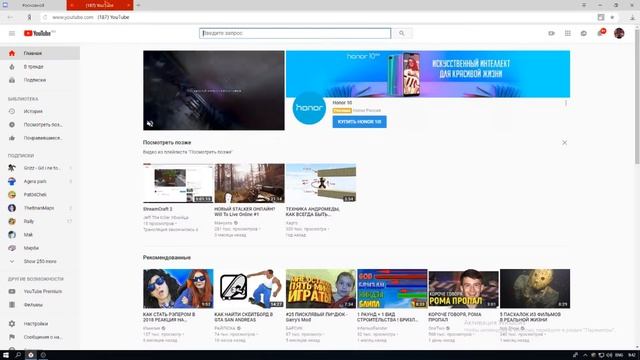Screen dimensions: 640x360
Task: Open Подписки in sidebar
Action: pos(40,80)
